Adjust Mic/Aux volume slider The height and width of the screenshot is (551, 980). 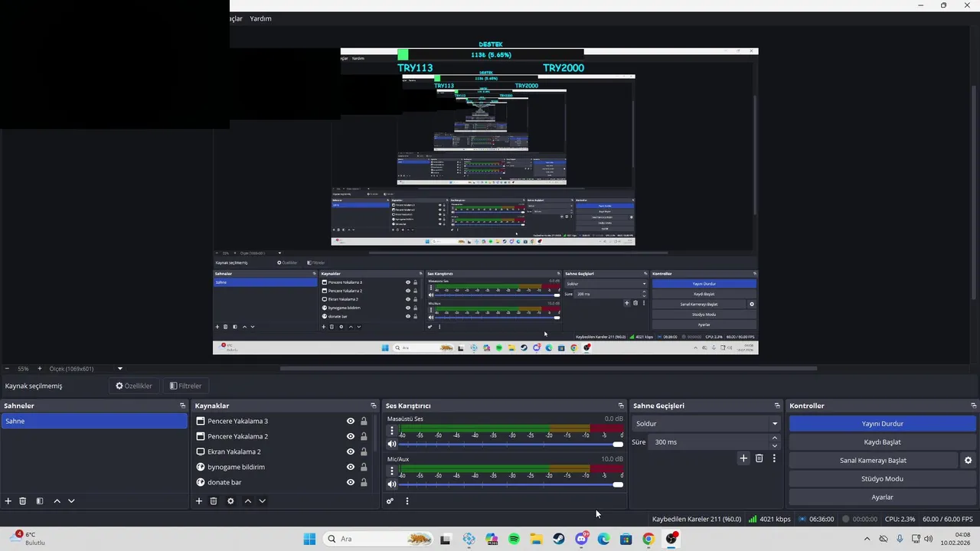(511, 484)
